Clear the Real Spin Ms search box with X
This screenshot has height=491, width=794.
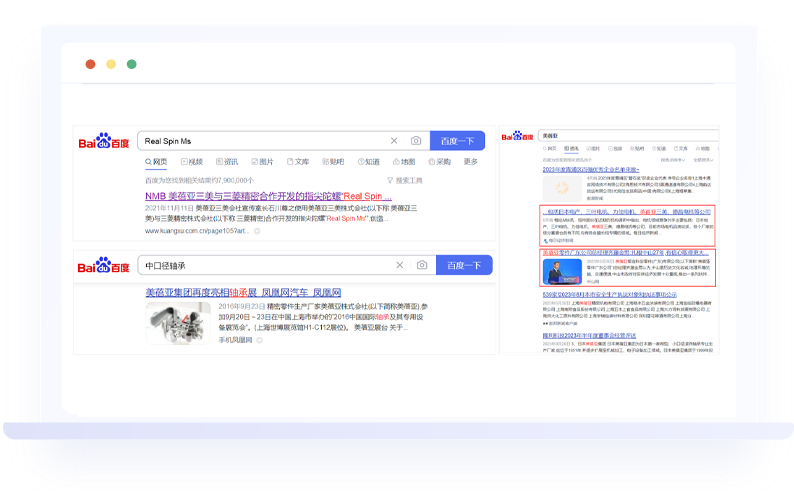(x=394, y=141)
